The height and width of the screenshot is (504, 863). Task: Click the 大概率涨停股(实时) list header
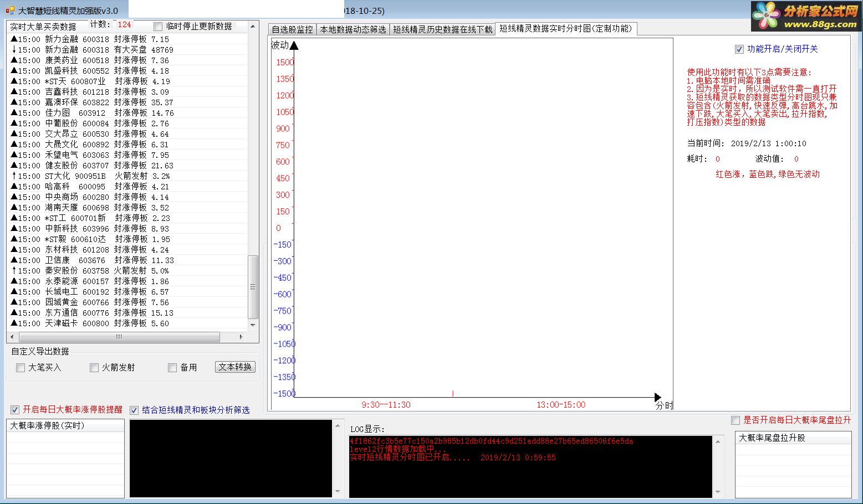pyautogui.click(x=65, y=425)
